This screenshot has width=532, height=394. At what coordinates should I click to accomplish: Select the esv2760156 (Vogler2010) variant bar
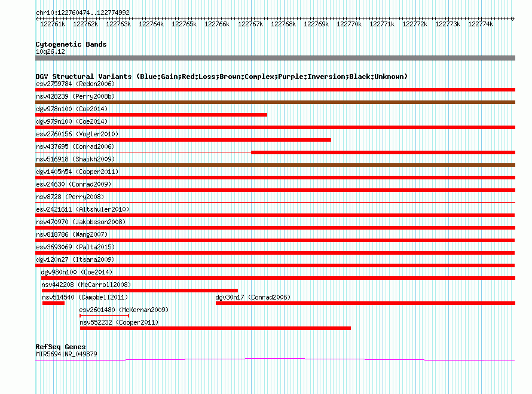[x=184, y=140]
